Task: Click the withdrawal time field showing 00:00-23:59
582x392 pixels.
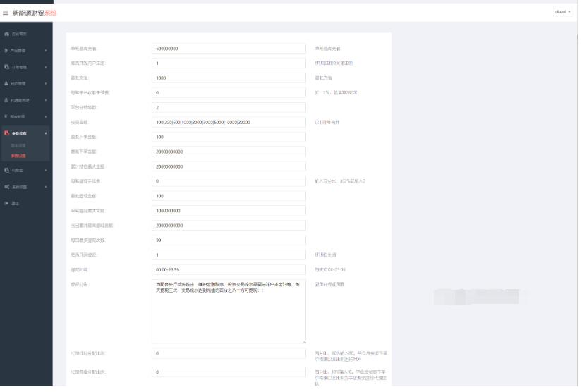Action: coord(229,270)
